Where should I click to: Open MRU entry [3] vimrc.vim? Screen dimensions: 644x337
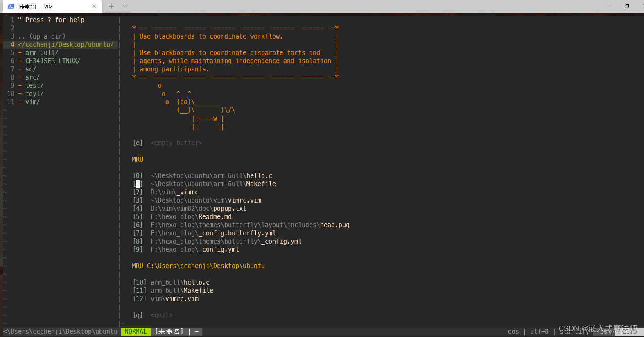(197, 200)
